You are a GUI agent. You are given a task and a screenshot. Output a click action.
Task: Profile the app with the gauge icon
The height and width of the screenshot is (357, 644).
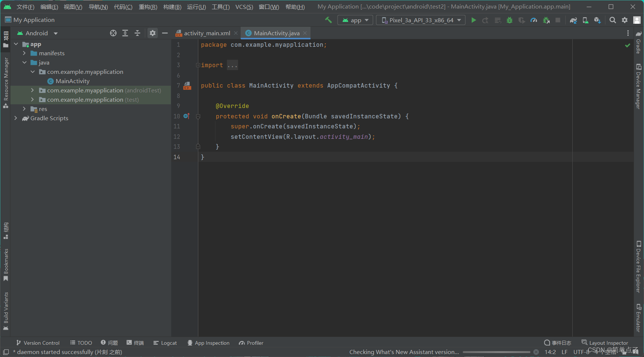click(534, 20)
